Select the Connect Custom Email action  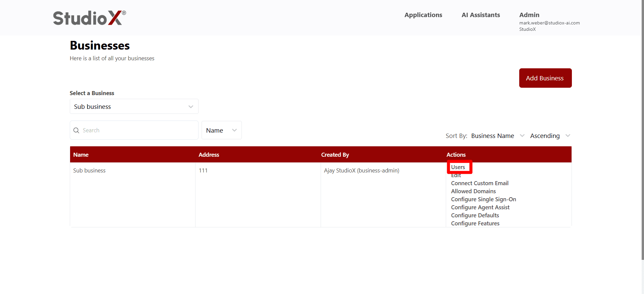pyautogui.click(x=479, y=183)
